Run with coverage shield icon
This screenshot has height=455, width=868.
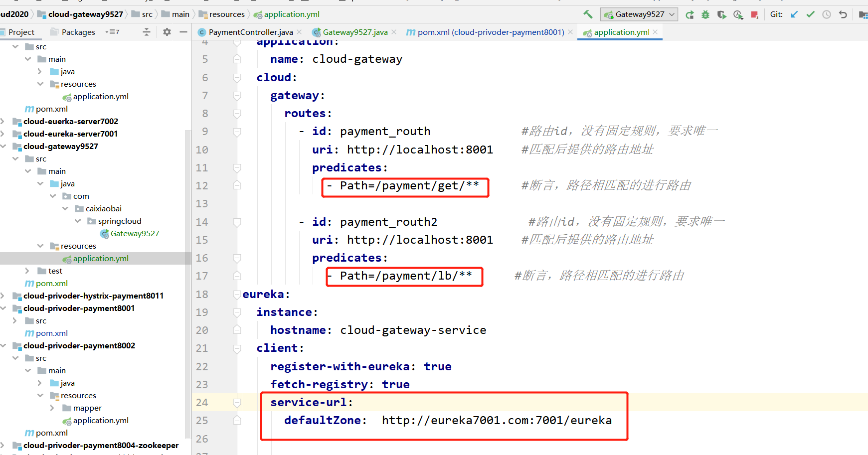(721, 14)
